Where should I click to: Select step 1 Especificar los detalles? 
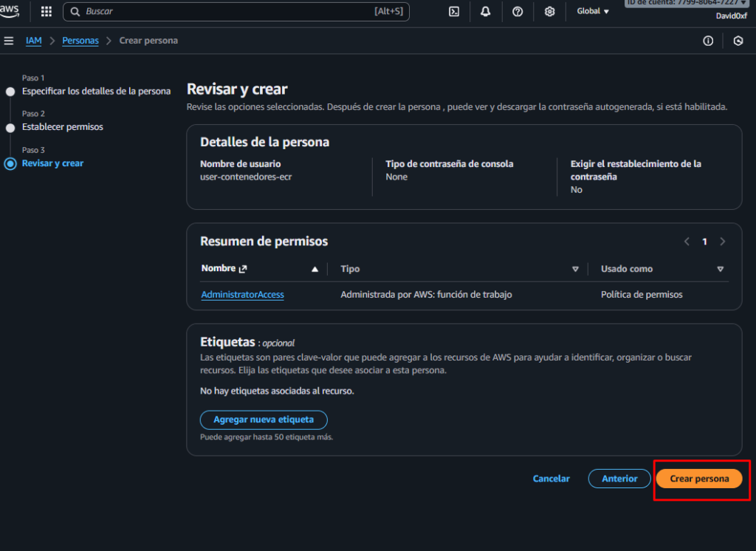96,92
